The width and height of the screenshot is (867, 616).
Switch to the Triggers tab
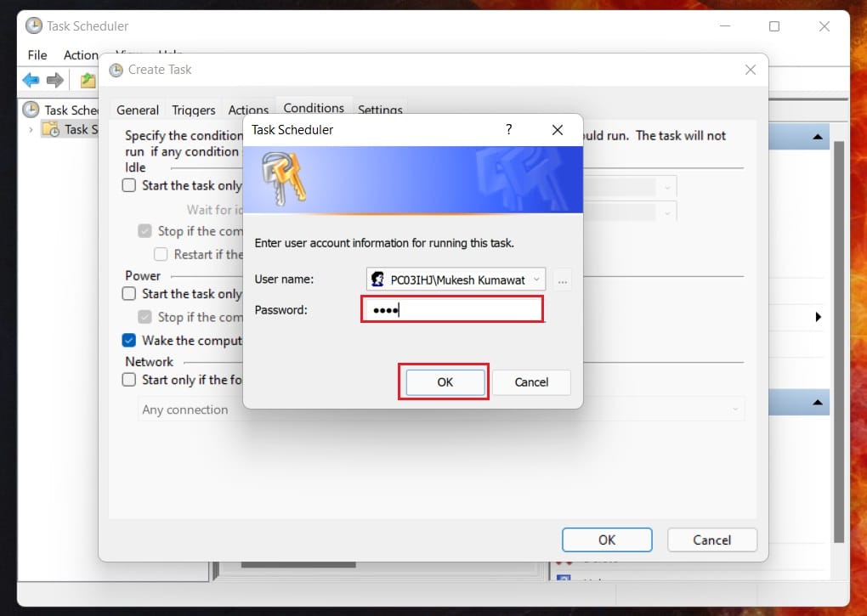[x=194, y=110]
